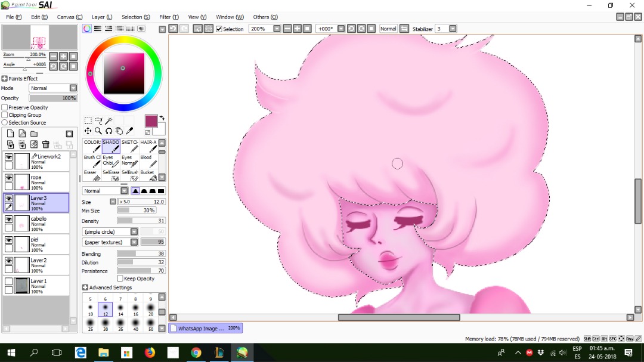Select the Move tool
The image size is (644, 362).
click(x=88, y=131)
